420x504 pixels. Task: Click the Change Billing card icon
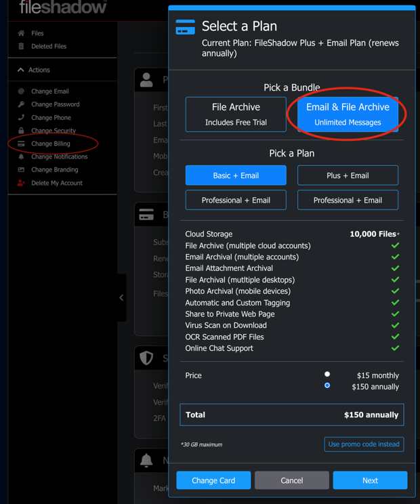tap(21, 144)
